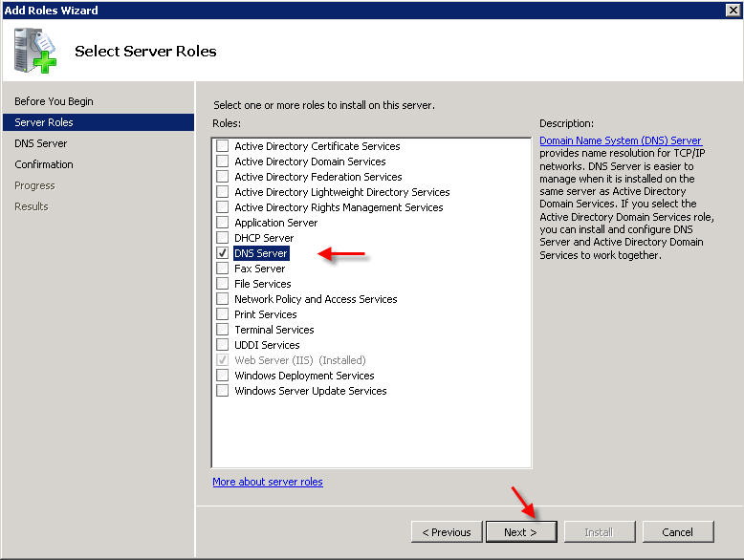Viewport: 744px width, 560px height.
Task: Click the Next button
Action: click(x=521, y=532)
